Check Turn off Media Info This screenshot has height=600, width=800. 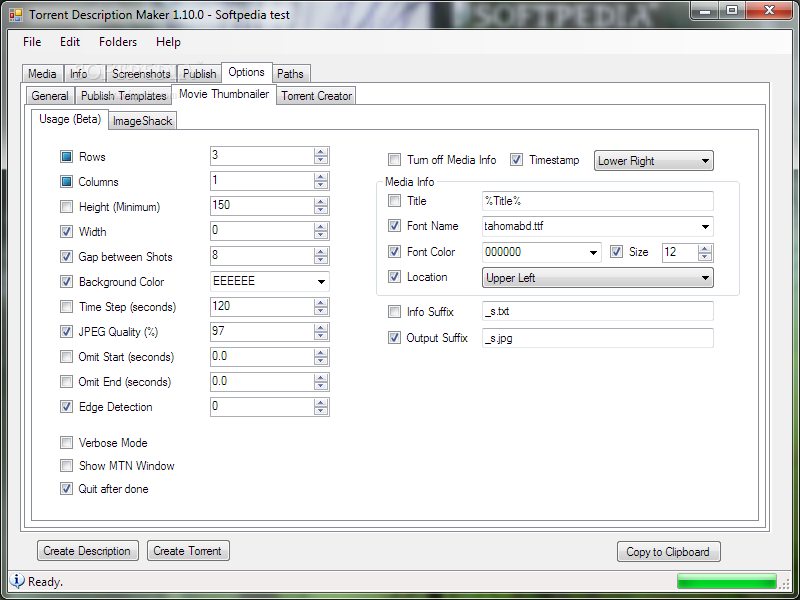[394, 160]
